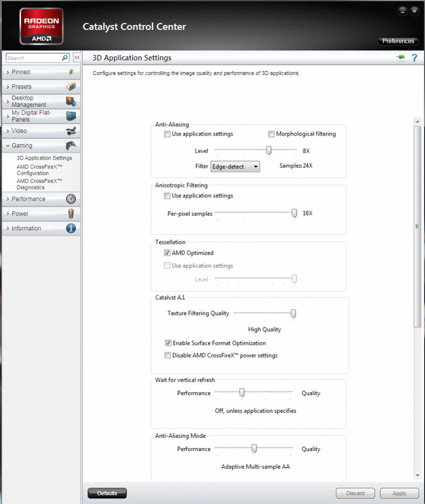Viewport: 425px width, 504px height.
Task: Click the vertical scrollbar thumb
Action: pyautogui.click(x=417, y=227)
